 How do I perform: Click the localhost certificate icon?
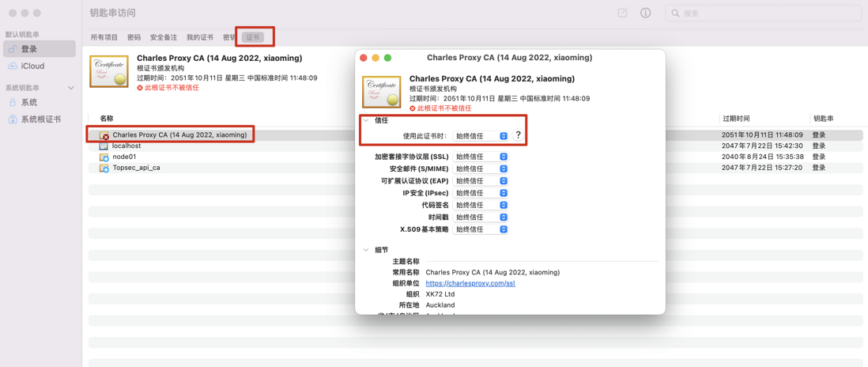pos(104,146)
